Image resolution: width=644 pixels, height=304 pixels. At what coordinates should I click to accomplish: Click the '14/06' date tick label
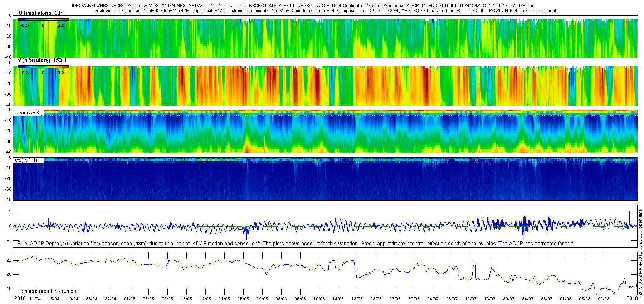pyautogui.click(x=338, y=299)
